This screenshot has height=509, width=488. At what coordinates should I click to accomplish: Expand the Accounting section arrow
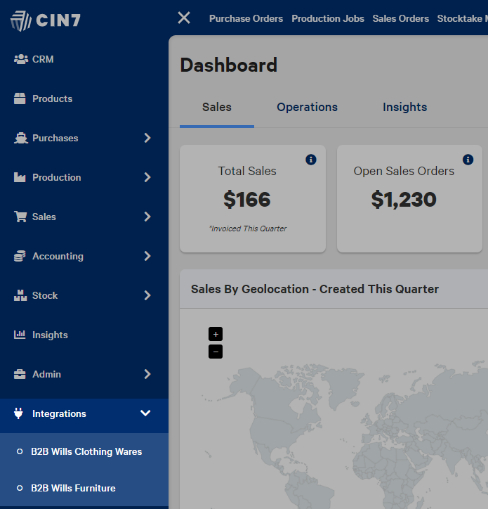(x=147, y=256)
